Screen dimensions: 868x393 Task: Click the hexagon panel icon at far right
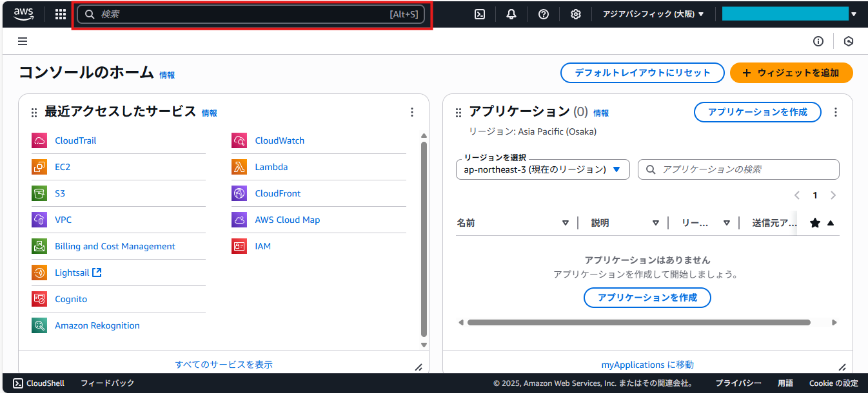pos(849,41)
